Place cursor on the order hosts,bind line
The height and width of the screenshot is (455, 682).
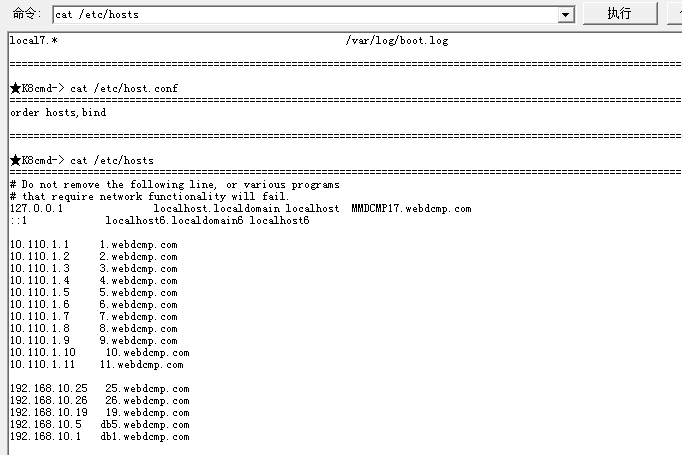click(x=58, y=113)
